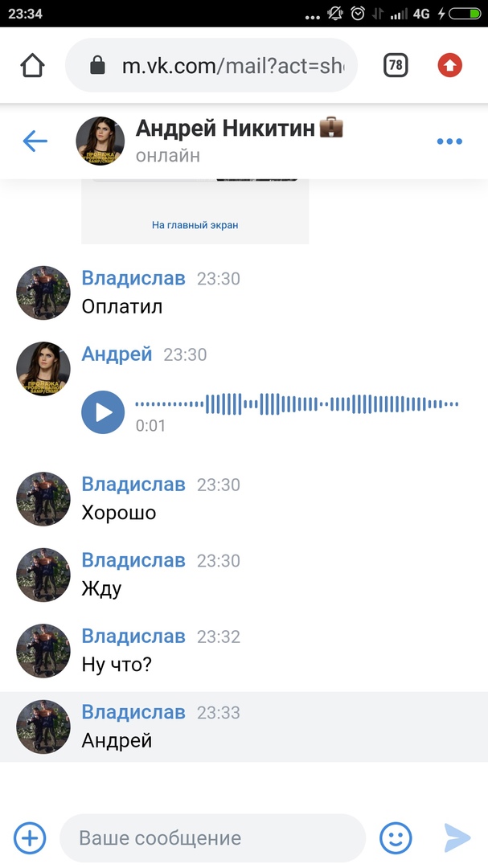Tap the browser home icon
Viewport: 488px width, 868px height.
32,65
